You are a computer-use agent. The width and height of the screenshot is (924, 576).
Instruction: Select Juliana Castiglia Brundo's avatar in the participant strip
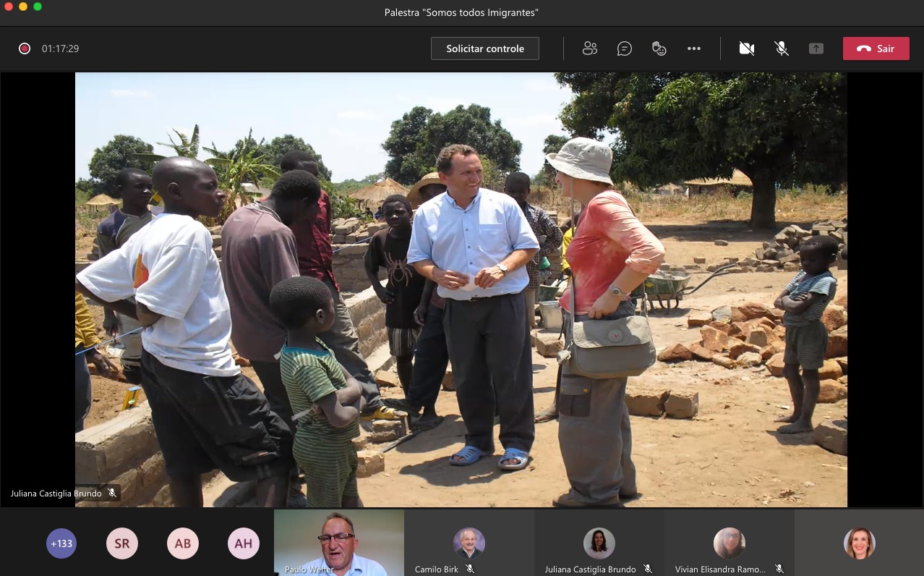point(599,543)
